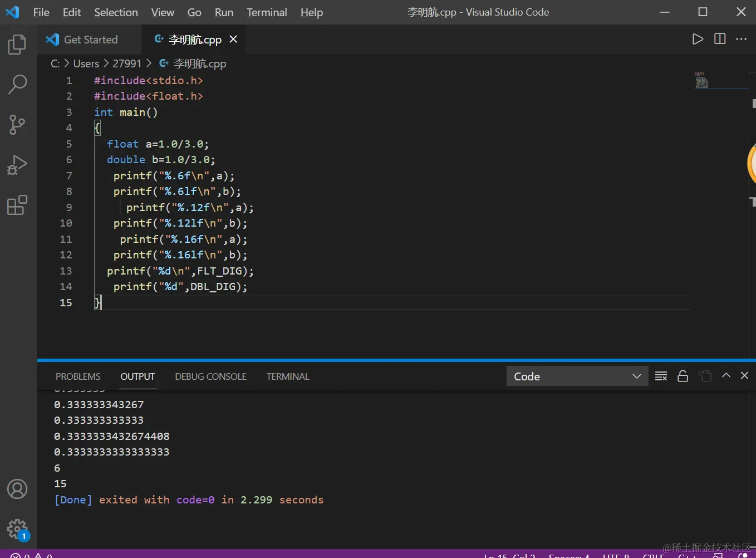Click the 李明航.cpp breadcrumb file

click(x=193, y=63)
